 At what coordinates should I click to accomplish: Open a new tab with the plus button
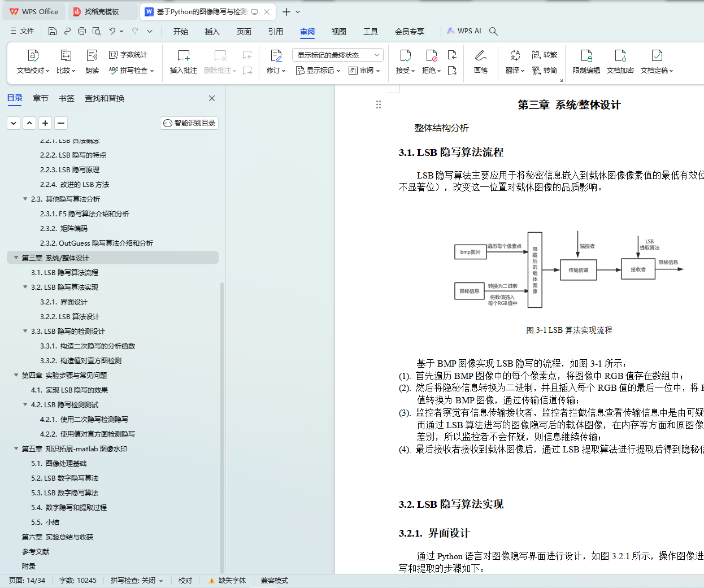286,12
